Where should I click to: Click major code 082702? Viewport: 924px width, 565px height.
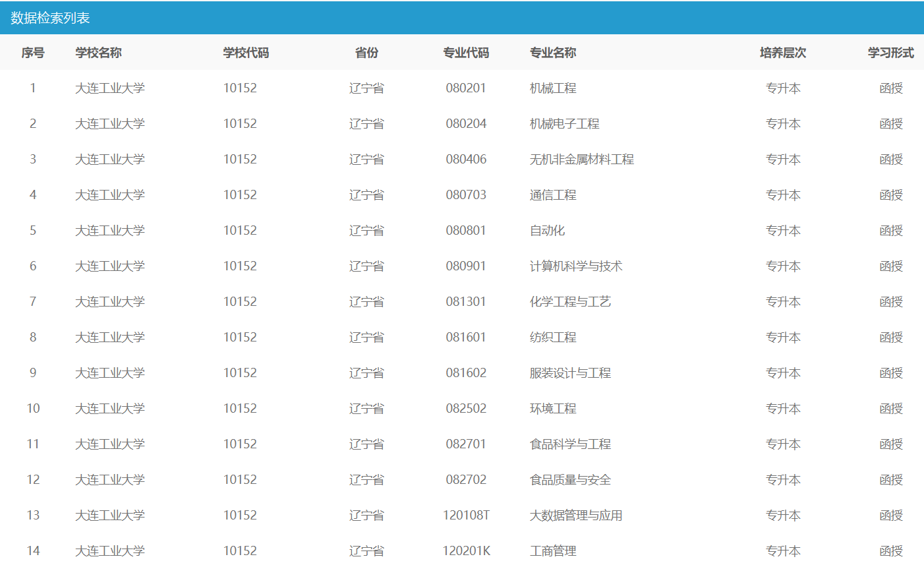(466, 480)
